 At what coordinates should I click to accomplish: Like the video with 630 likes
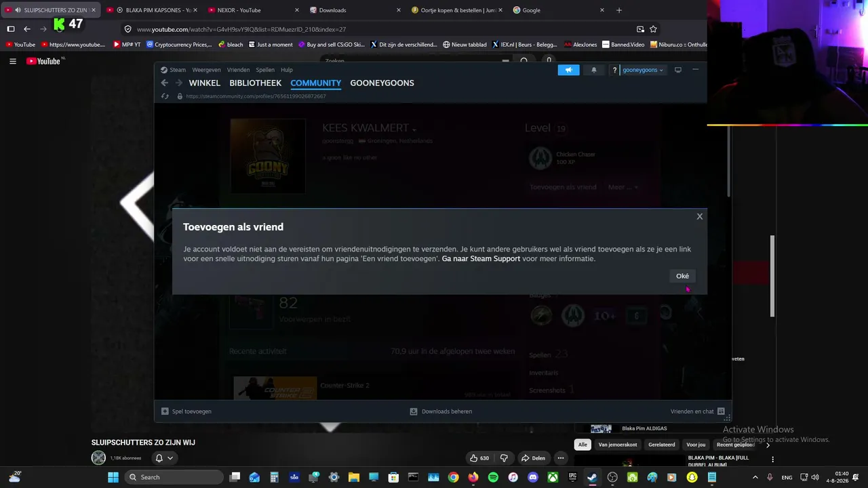tap(479, 458)
